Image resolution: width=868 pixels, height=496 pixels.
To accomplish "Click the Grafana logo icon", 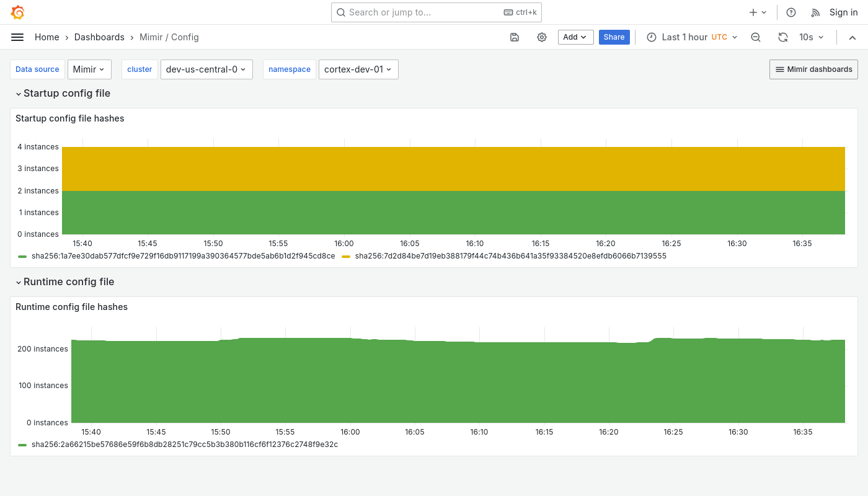I will pyautogui.click(x=17, y=12).
